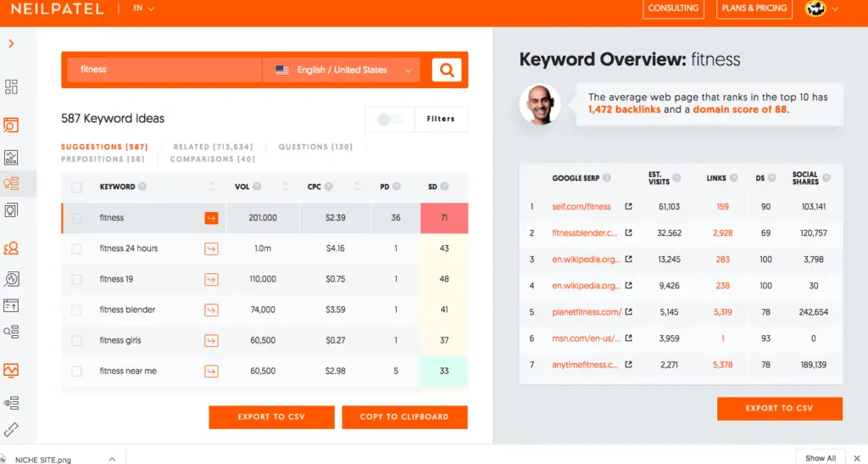This screenshot has width=868, height=464.
Task: Open English / United States language dropdown
Action: pos(342,70)
